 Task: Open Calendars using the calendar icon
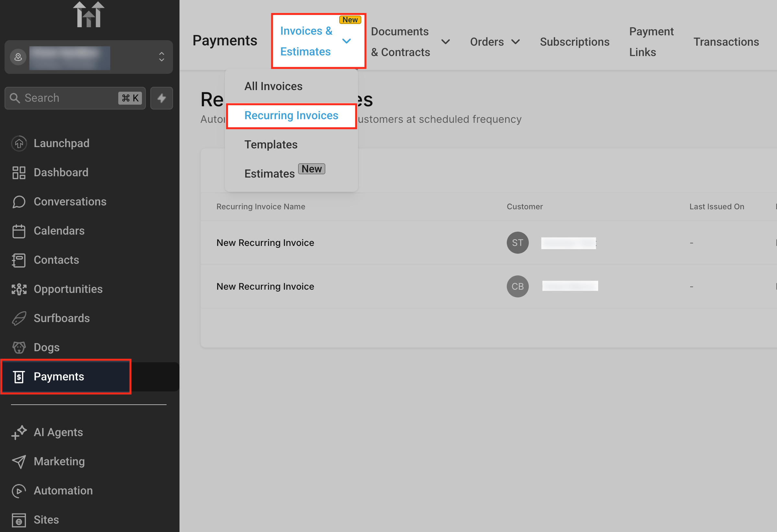(x=19, y=231)
